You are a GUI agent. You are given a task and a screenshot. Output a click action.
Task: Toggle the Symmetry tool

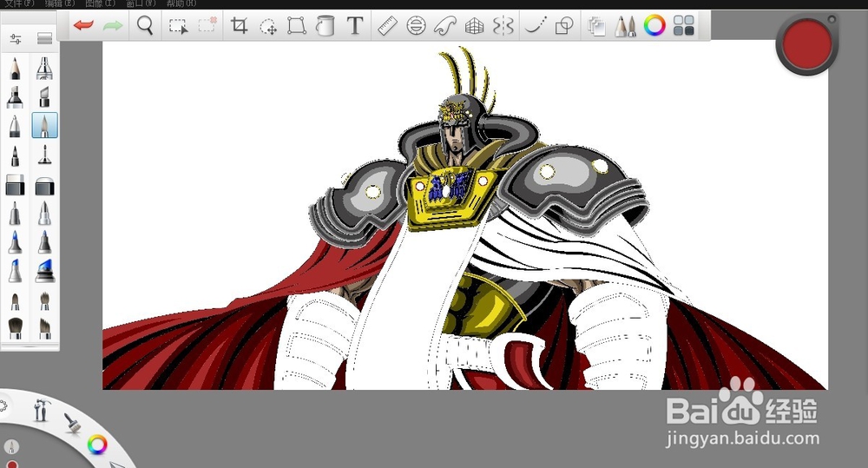(503, 25)
